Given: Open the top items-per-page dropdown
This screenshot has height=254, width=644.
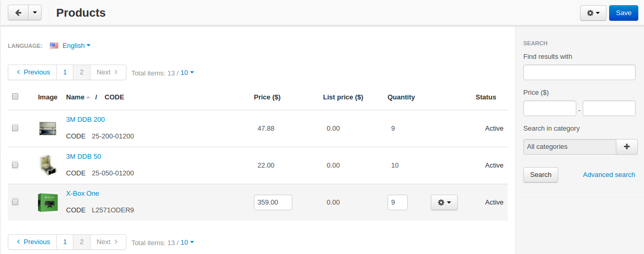Looking at the screenshot, I should [x=187, y=73].
